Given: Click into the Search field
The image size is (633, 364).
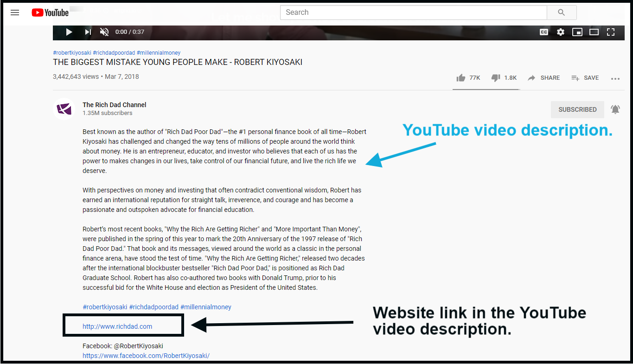Looking at the screenshot, I should 414,13.
